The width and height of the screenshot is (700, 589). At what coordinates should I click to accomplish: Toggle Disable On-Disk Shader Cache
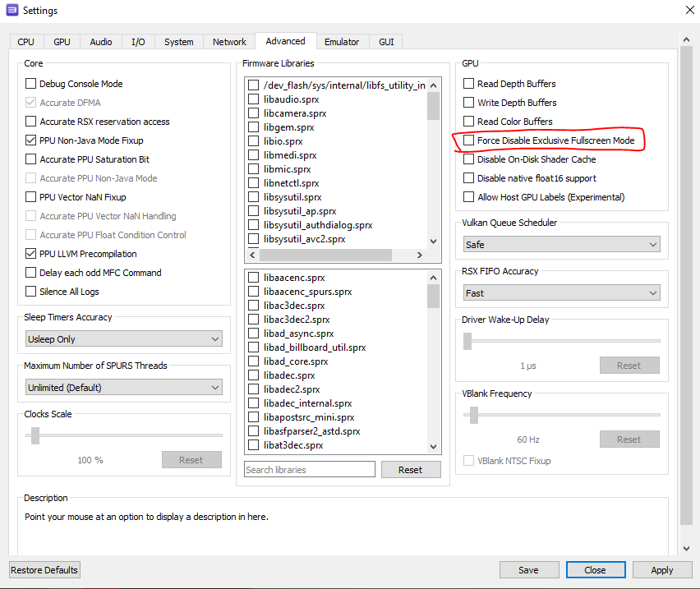469,159
